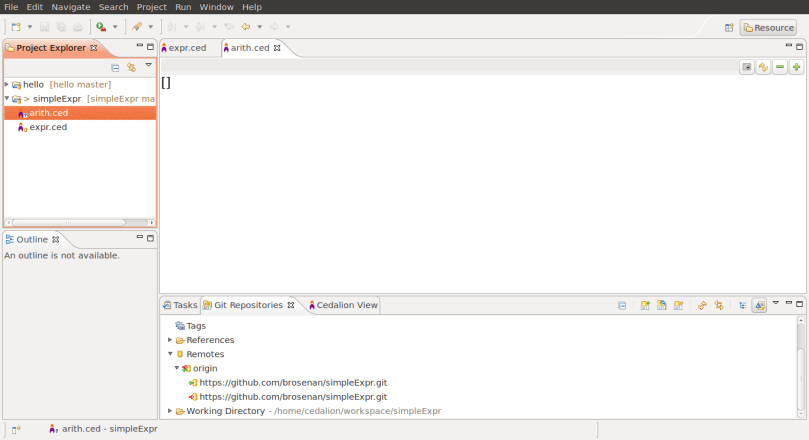Screen dimensions: 809x440
Task: Collapse the origin remote node
Action: [176, 368]
